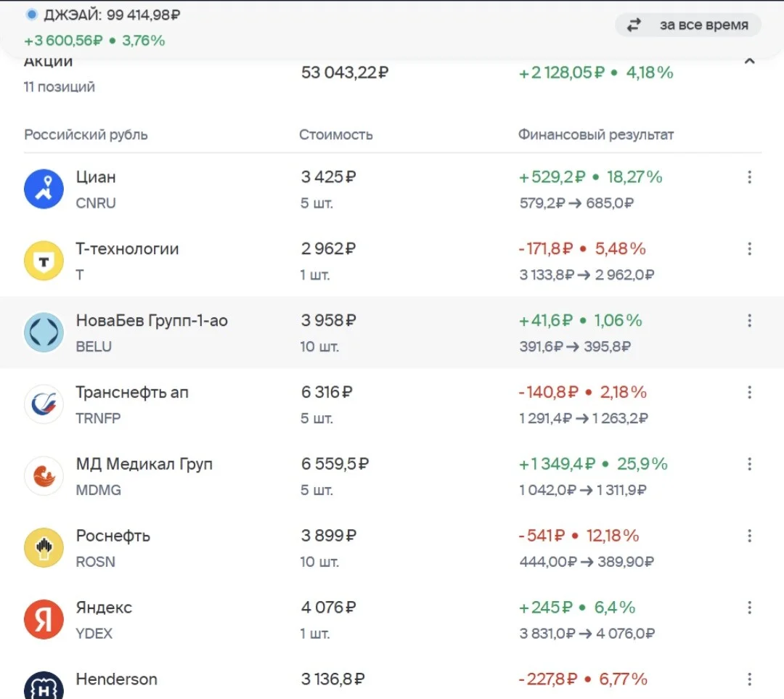Open the Циан stock name
This screenshot has width=784, height=699.
pos(96,177)
